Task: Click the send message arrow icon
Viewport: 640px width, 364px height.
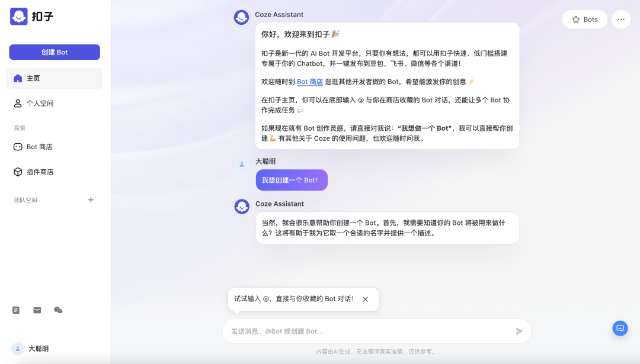Action: pos(519,331)
